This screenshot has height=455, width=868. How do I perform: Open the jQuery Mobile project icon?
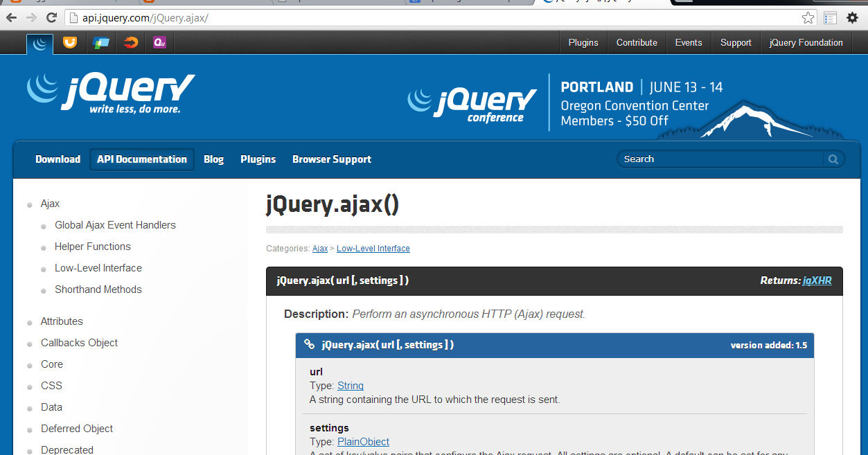point(101,43)
